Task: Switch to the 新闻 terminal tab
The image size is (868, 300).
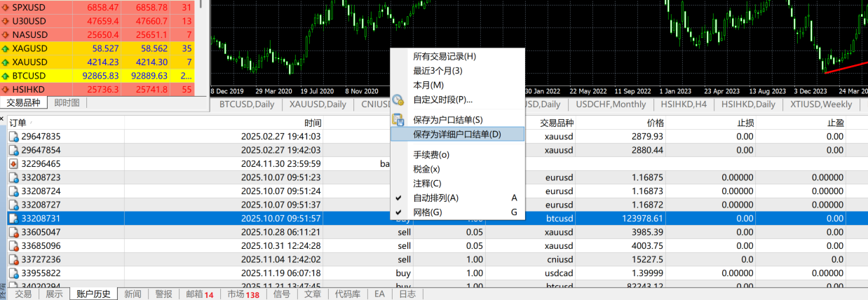Action: pyautogui.click(x=133, y=294)
